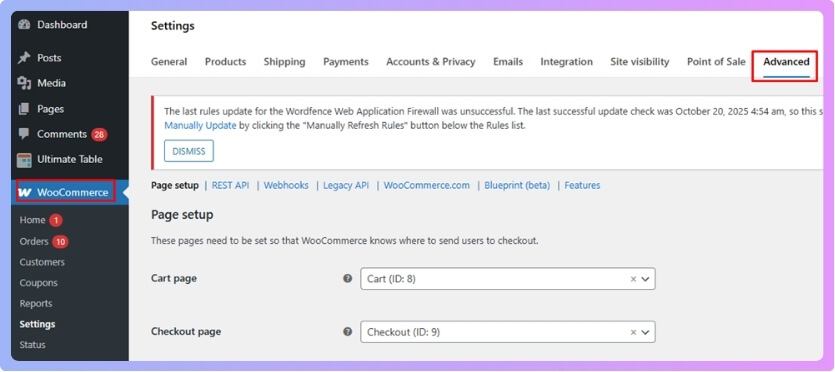Click the Comments 28 count badge
The image size is (835, 372).
(99, 135)
